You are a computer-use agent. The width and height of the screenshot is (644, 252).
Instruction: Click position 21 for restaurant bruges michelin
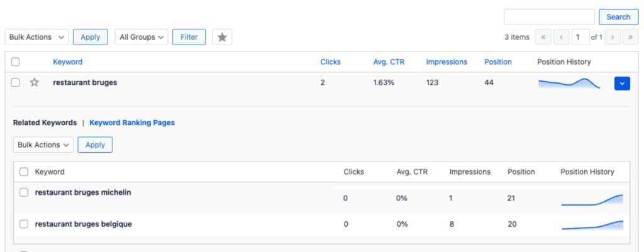pyautogui.click(x=511, y=198)
